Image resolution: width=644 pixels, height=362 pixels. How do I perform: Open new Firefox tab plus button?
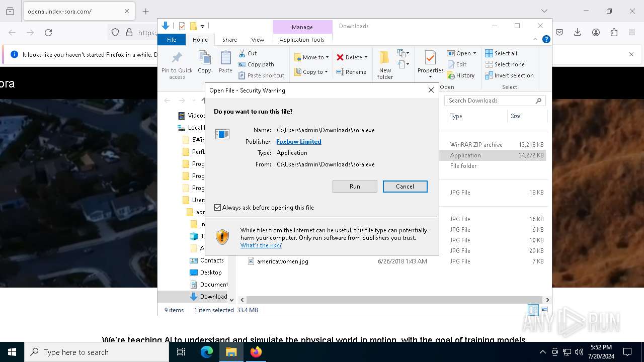pos(145,11)
